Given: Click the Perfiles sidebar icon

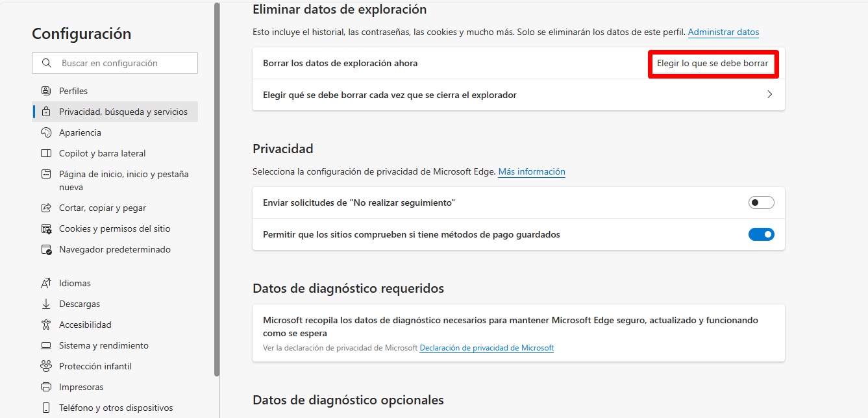Looking at the screenshot, I should pyautogui.click(x=46, y=91).
